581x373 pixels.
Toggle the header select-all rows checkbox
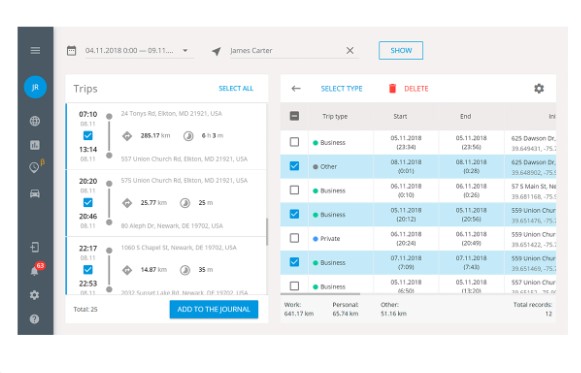click(x=294, y=116)
